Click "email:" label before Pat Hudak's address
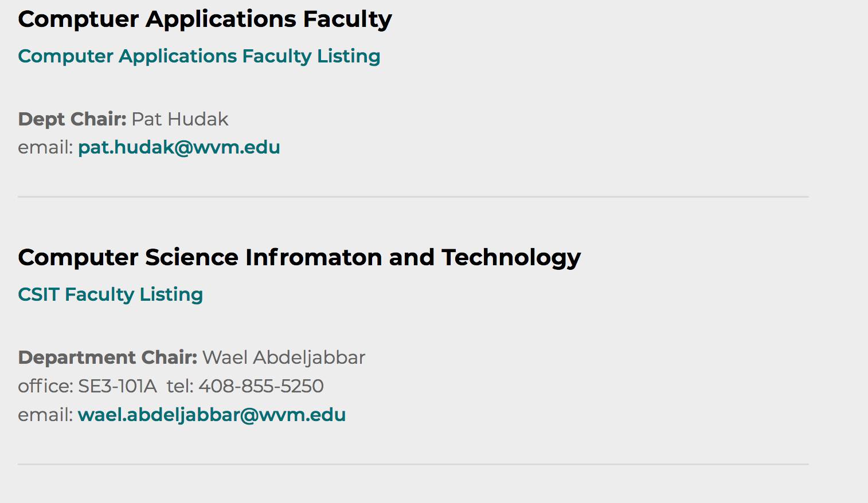Screen dimensions: 868x503 [x=45, y=147]
